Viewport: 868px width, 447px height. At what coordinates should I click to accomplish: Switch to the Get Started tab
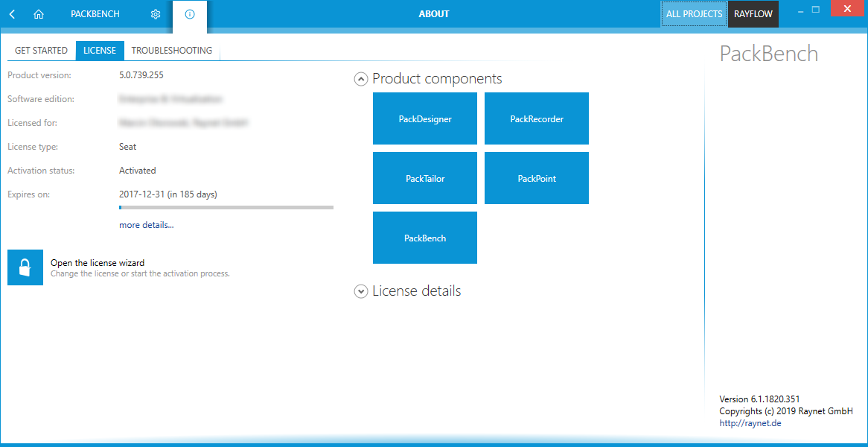click(x=41, y=51)
